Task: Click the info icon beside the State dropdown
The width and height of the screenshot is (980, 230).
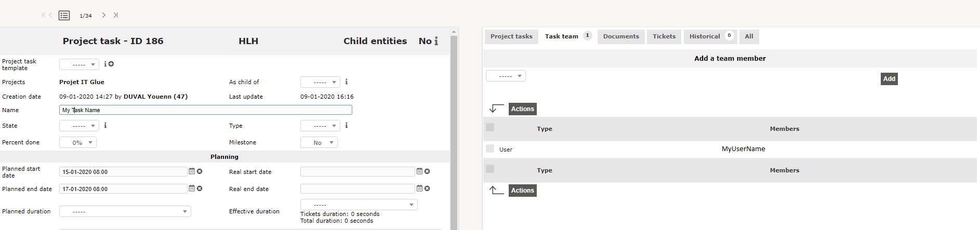Action: [x=105, y=125]
